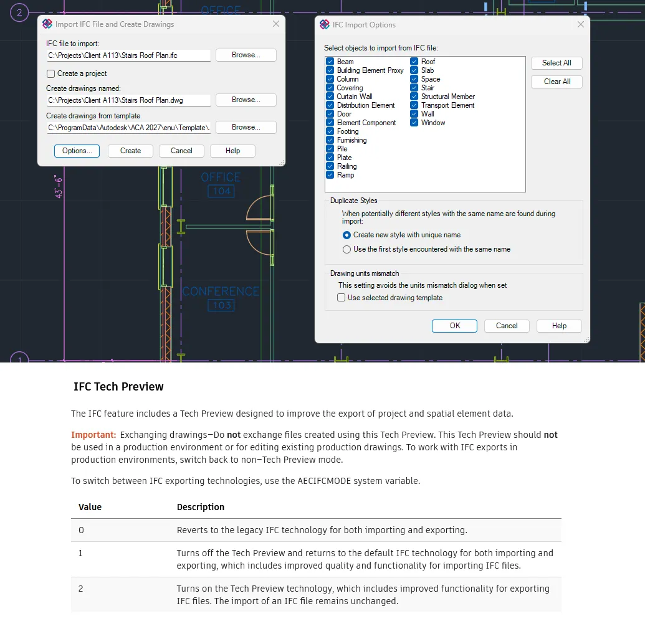The width and height of the screenshot is (645, 644).
Task: Click the Create drawings named path field
Action: (x=128, y=100)
